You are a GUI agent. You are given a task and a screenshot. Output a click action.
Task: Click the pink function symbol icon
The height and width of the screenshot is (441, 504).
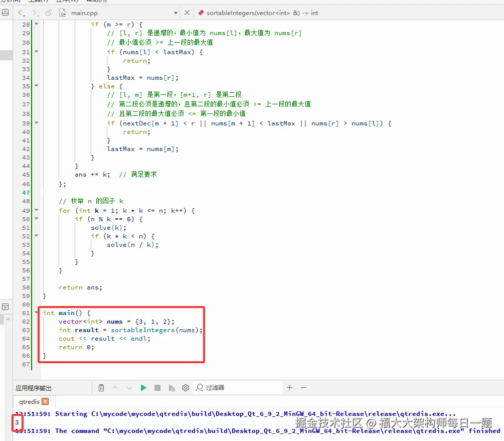(201, 13)
